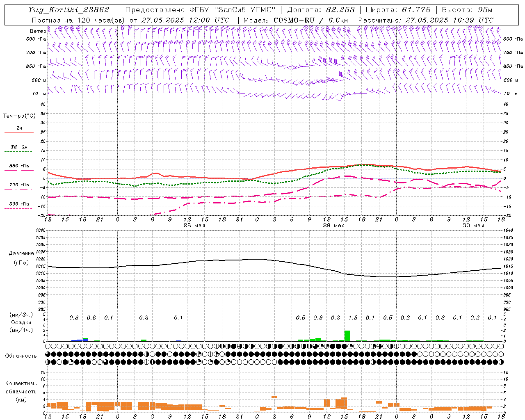
Task: Click the (мм/3ч.) precipitation unit label
Action: click(21, 315)
